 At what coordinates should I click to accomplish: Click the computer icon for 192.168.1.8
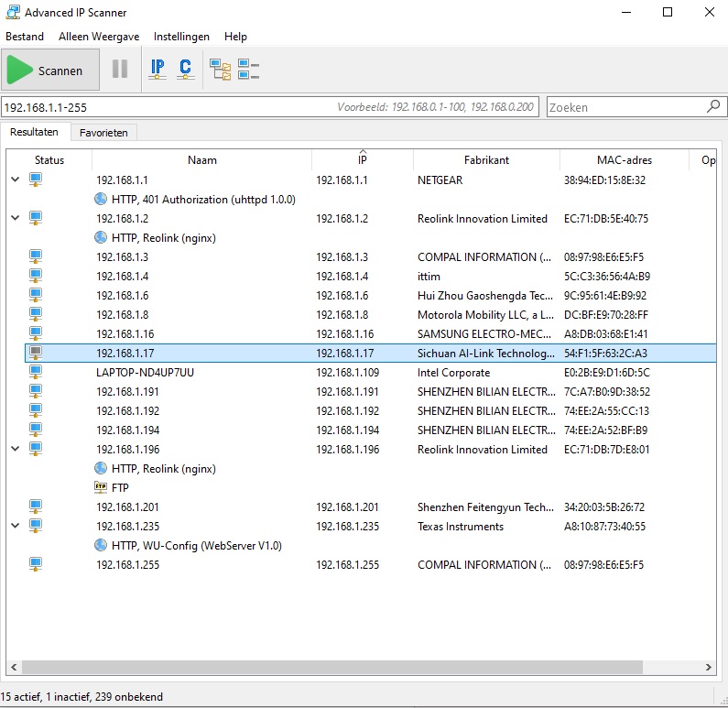(x=36, y=314)
